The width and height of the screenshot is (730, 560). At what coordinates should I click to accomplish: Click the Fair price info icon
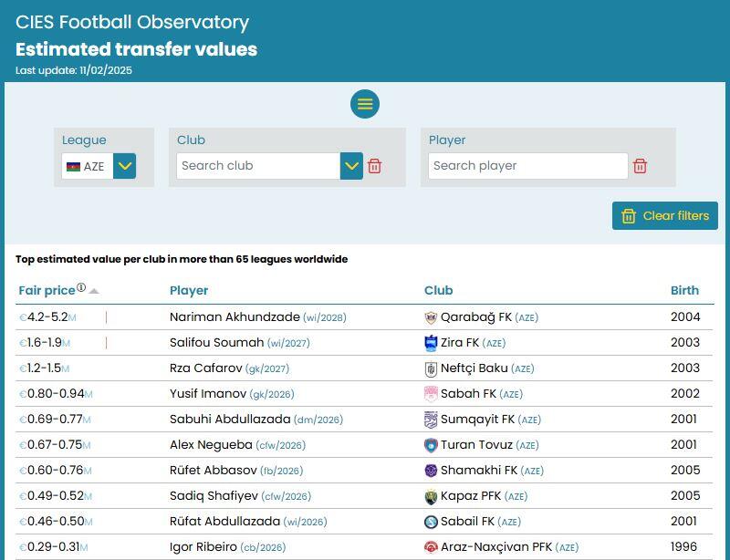click(81, 287)
